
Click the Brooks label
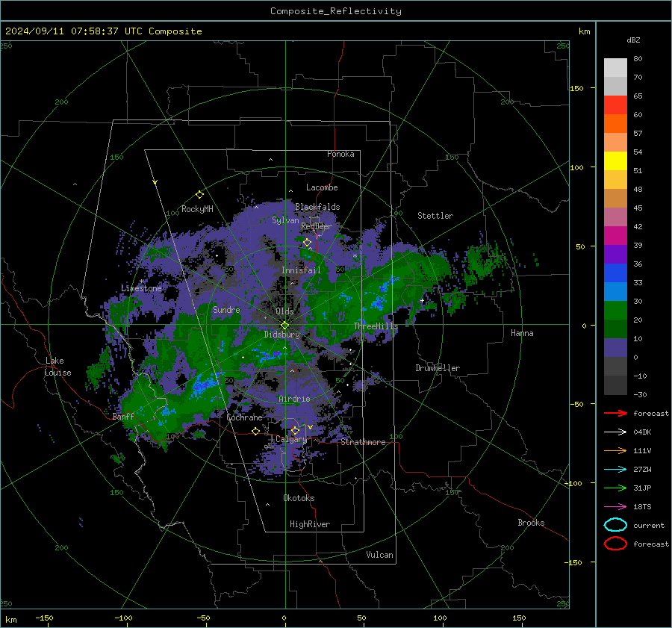tap(531, 523)
